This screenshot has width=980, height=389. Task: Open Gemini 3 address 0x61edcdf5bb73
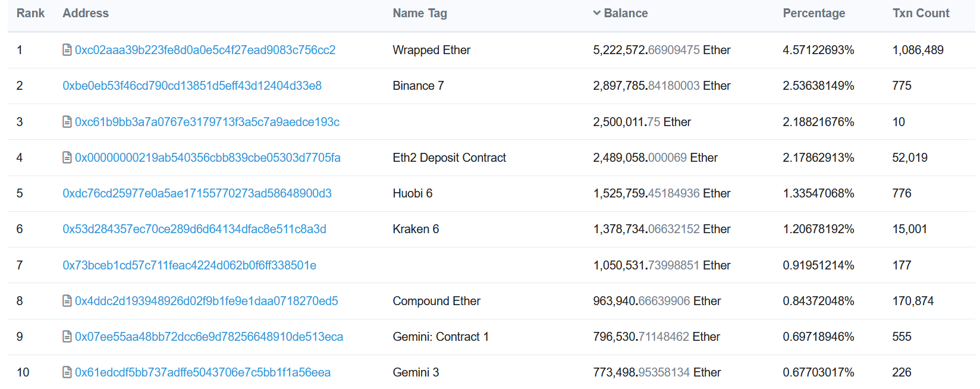203,372
